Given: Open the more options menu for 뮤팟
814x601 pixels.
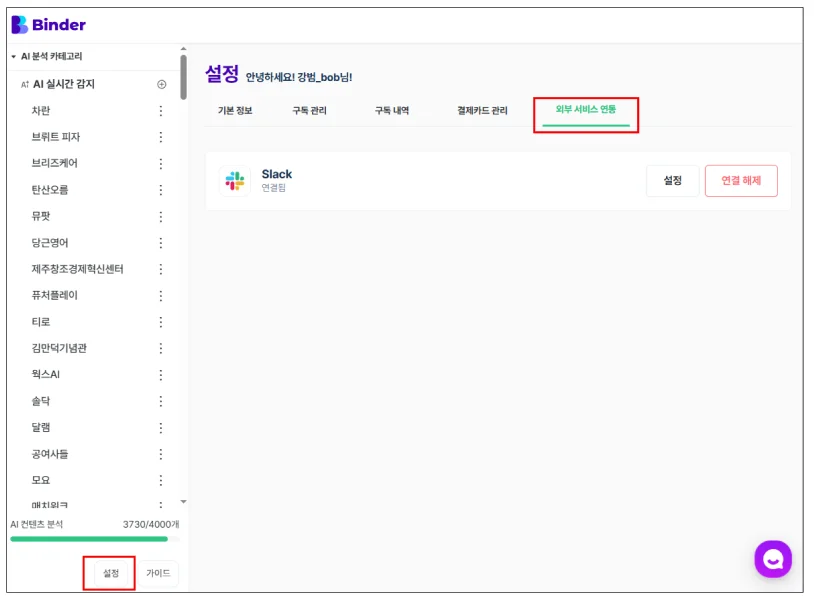Looking at the screenshot, I should [x=161, y=216].
